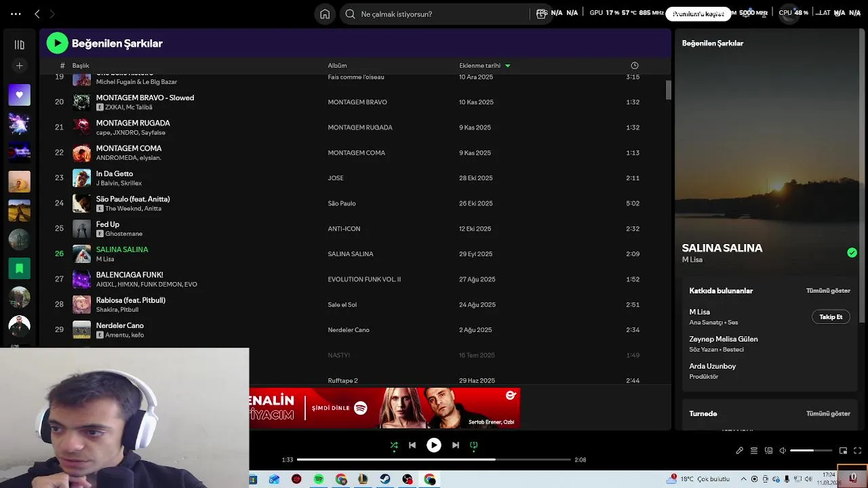Click the Rabiosa cover thumbnail
The width and height of the screenshot is (868, 488).
click(x=81, y=304)
